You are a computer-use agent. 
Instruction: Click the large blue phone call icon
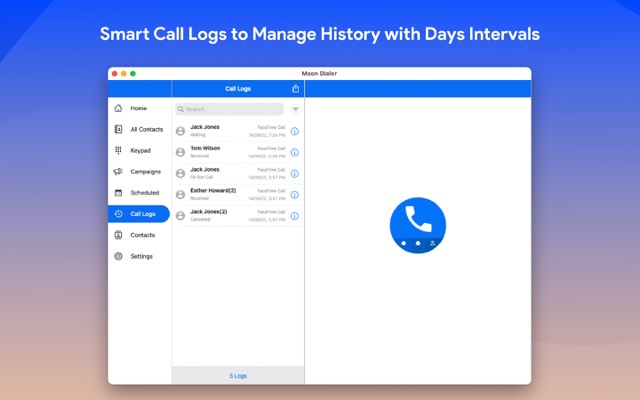pos(417,224)
